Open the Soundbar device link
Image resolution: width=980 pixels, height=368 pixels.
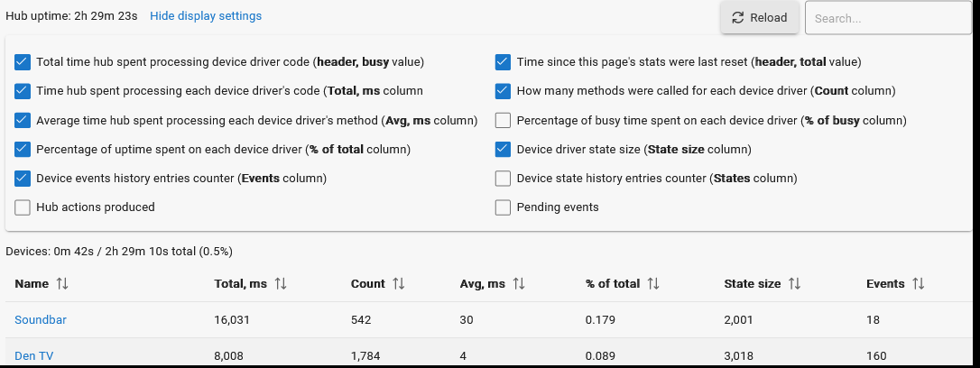[41, 320]
